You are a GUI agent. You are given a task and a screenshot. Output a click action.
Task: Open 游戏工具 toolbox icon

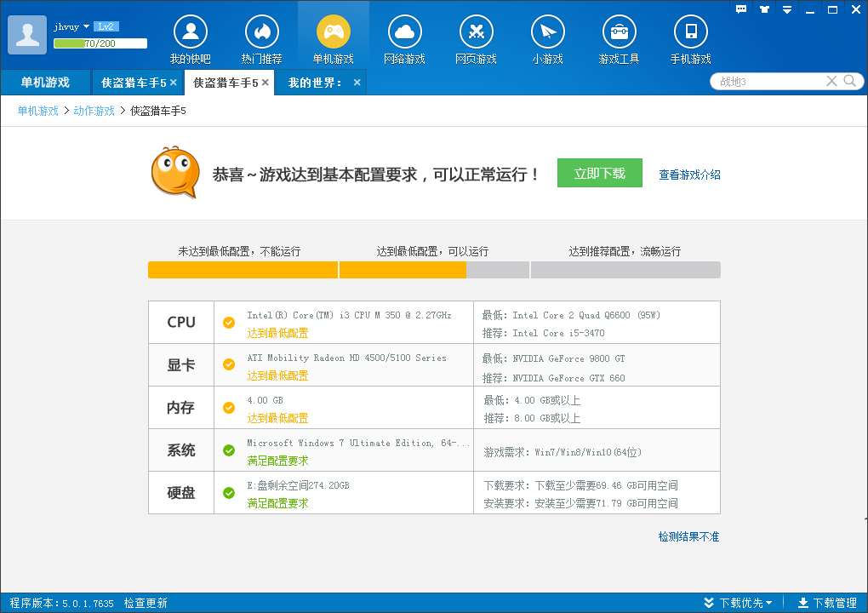pyautogui.click(x=619, y=32)
